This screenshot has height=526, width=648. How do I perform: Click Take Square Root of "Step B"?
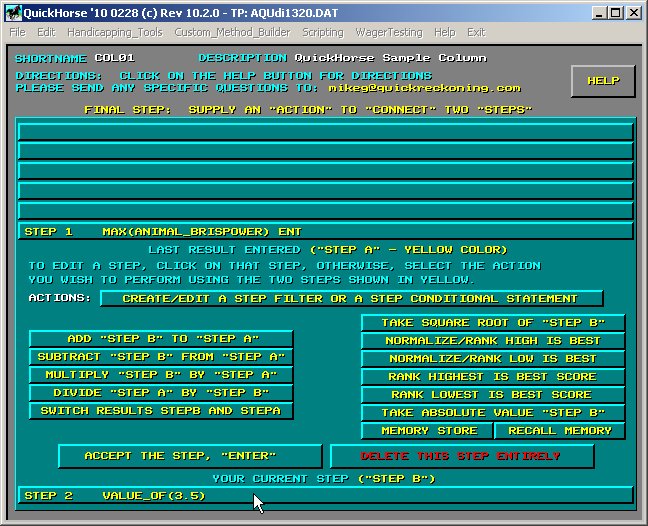pyautogui.click(x=493, y=323)
